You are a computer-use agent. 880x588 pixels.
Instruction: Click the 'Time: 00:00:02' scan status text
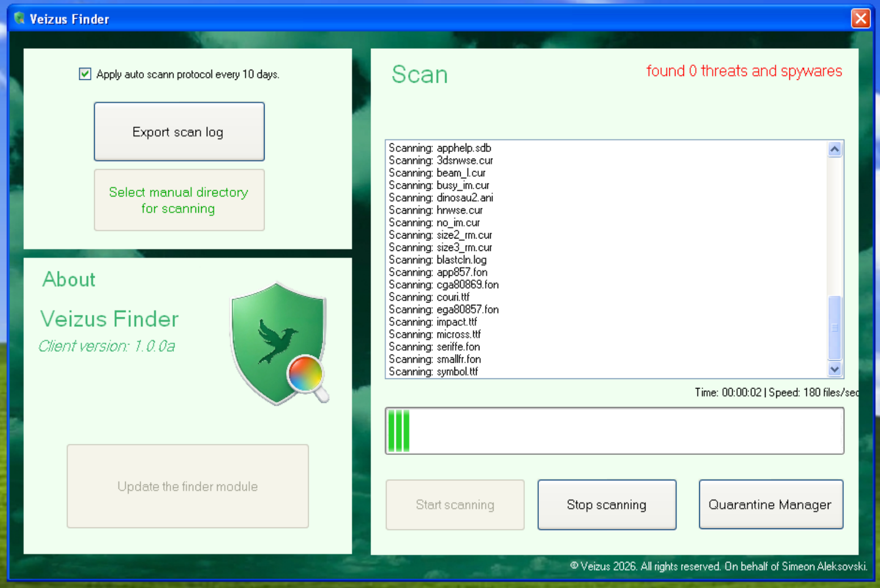(728, 393)
